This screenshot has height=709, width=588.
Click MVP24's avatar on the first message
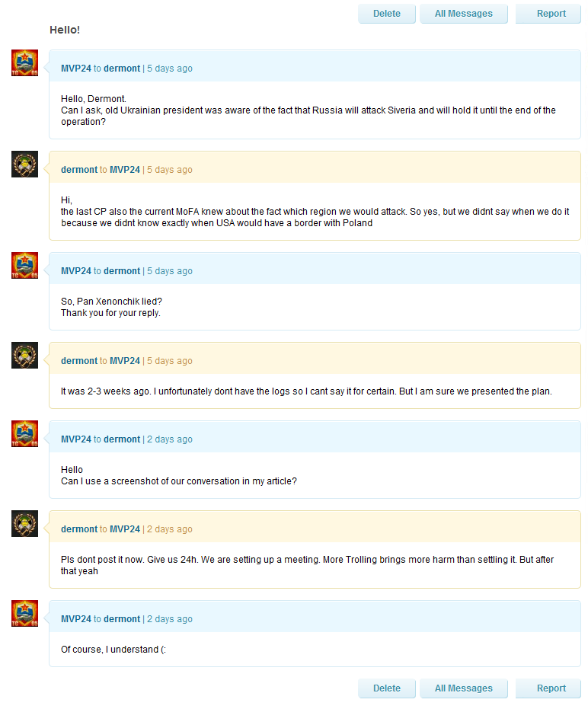point(24,62)
